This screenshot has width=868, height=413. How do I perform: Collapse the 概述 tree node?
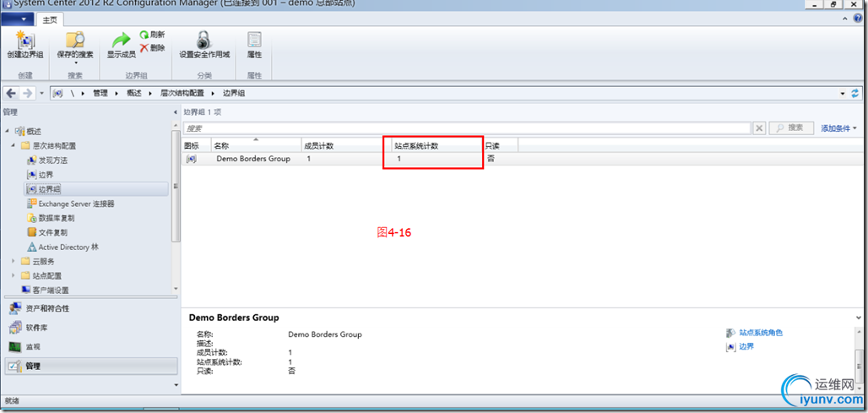pos(8,131)
